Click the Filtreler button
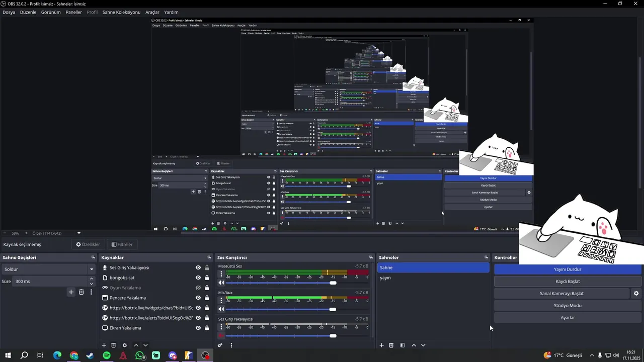Image resolution: width=644 pixels, height=362 pixels. click(x=122, y=244)
